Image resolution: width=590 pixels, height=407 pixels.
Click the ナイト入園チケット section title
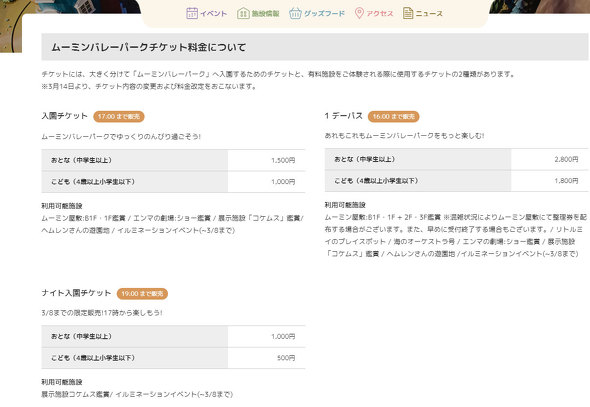(76, 293)
